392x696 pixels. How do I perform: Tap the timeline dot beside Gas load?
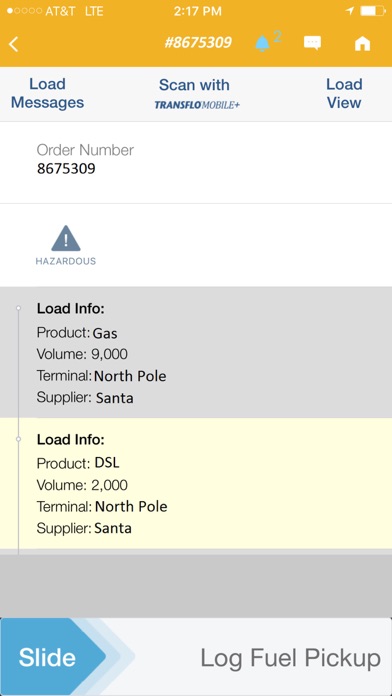(18, 308)
